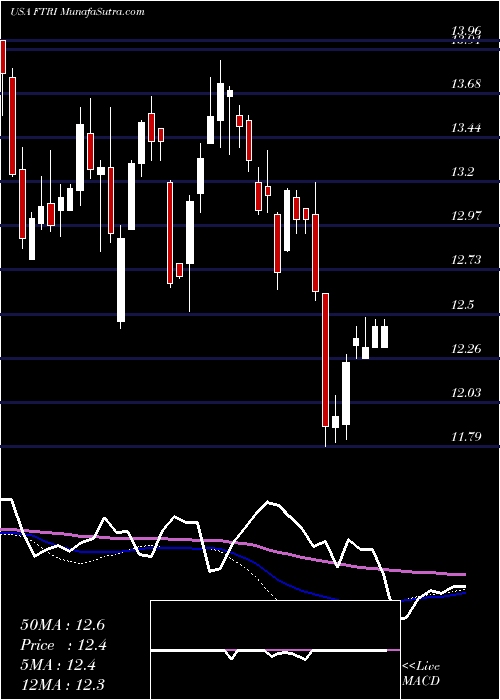This screenshot has width=500, height=700.
Task: Click the 50MA : 12.6 readout
Action: coord(62,625)
